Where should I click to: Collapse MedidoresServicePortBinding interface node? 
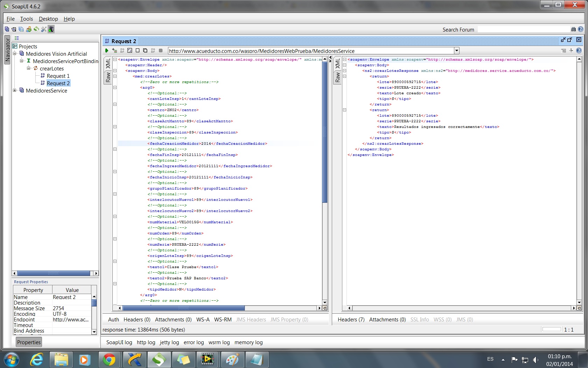point(22,61)
